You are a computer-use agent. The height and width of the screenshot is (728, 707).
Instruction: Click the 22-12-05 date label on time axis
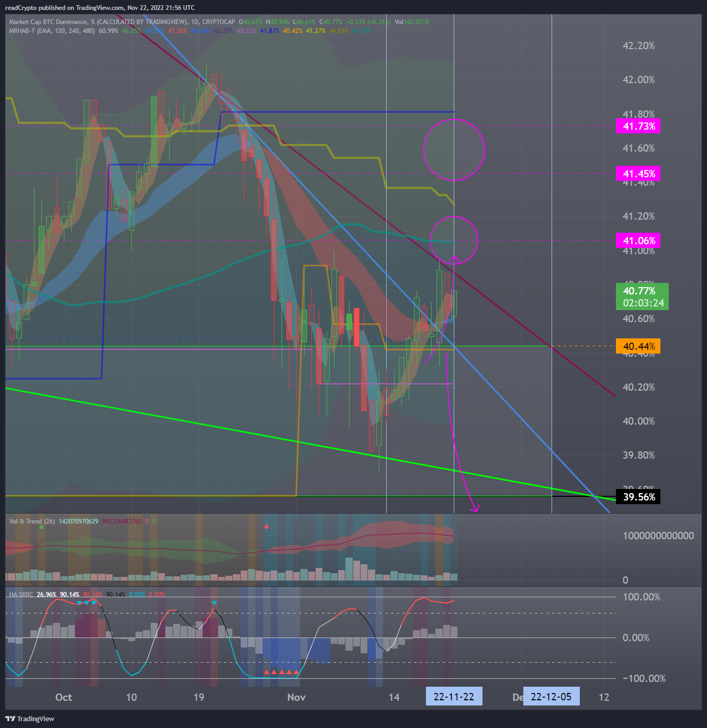click(x=551, y=697)
